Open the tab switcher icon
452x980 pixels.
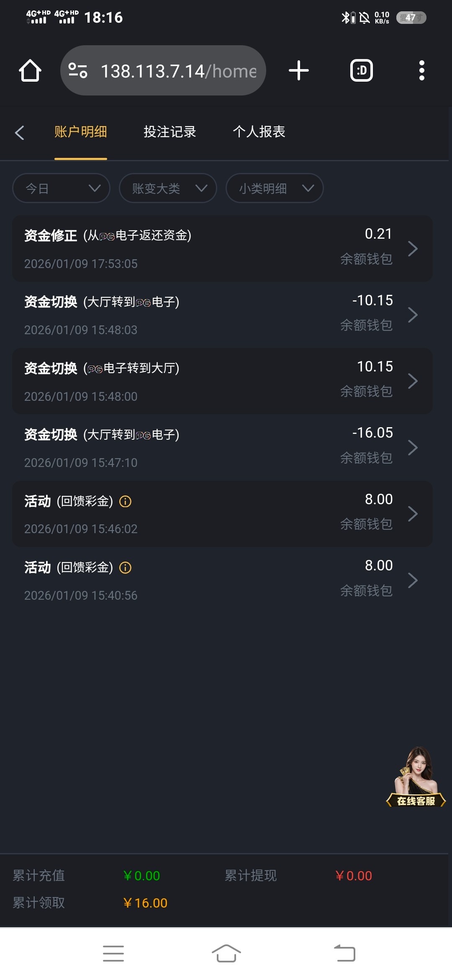tap(362, 70)
